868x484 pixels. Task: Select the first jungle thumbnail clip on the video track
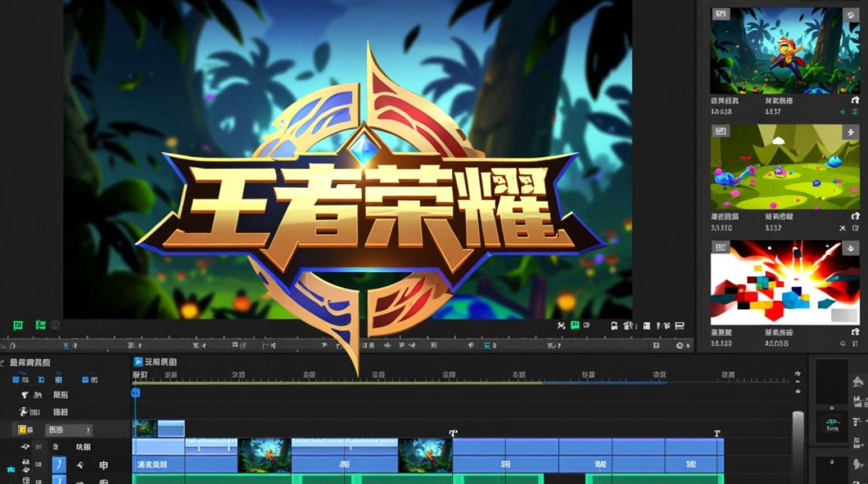point(265,456)
